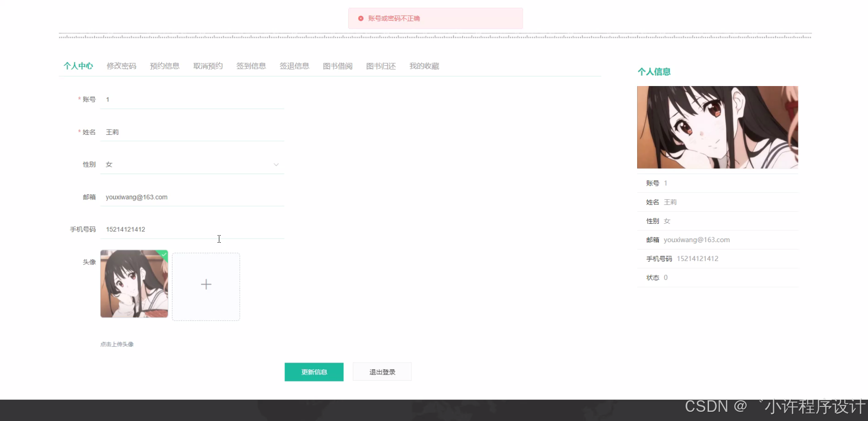This screenshot has width=868, height=421.
Task: Click the 退出登录 button
Action: tap(382, 372)
